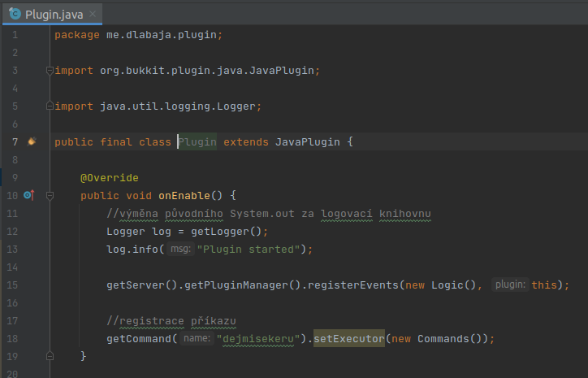
Task: Click the name: parameter hint on line 18
Action: click(197, 338)
